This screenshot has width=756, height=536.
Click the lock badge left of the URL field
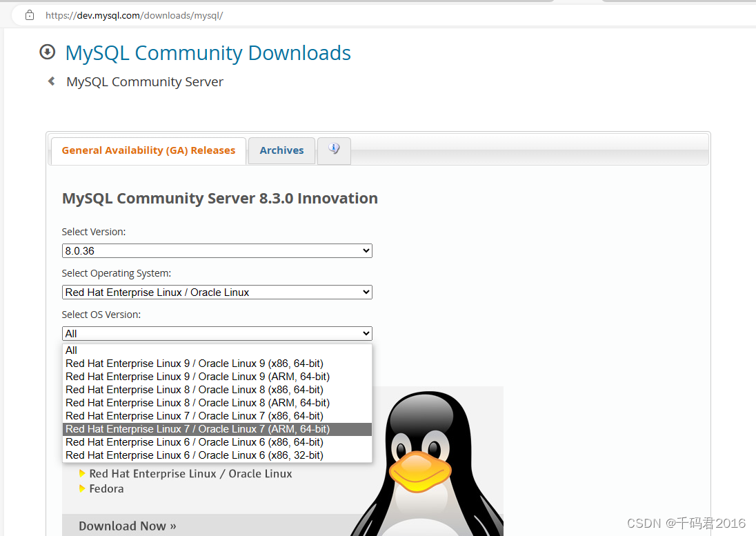click(29, 14)
